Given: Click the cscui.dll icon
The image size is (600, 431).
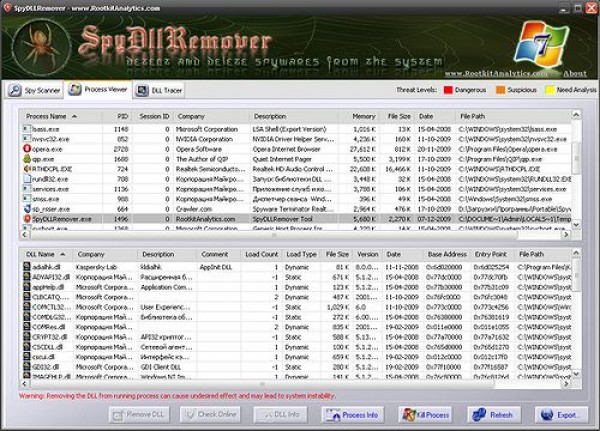Looking at the screenshot, I should pos(26,357).
